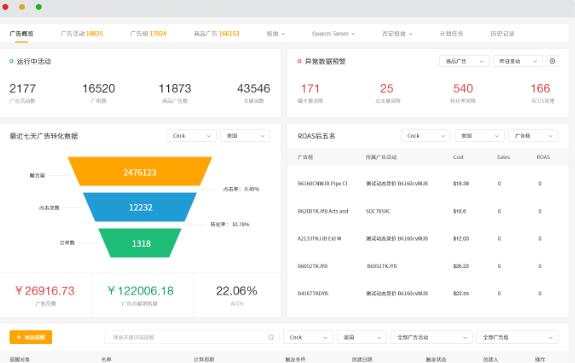Expand the tab menu right of Search Term

(397, 33)
